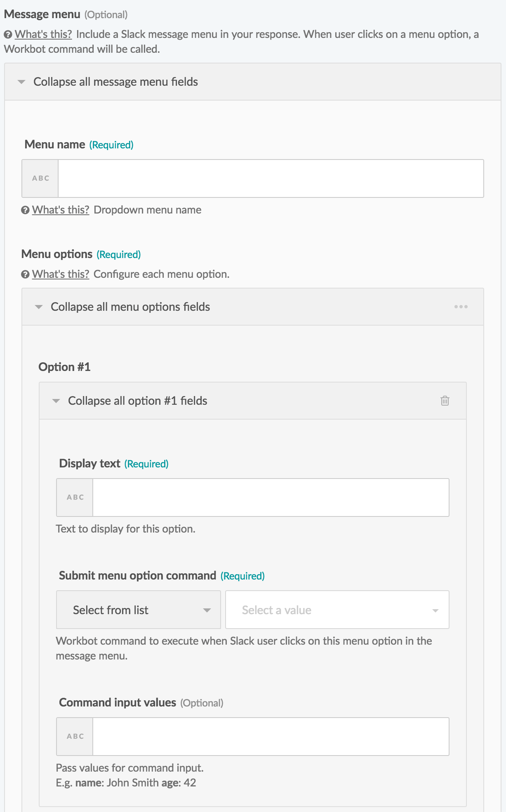Focus the Display text input field

click(271, 498)
